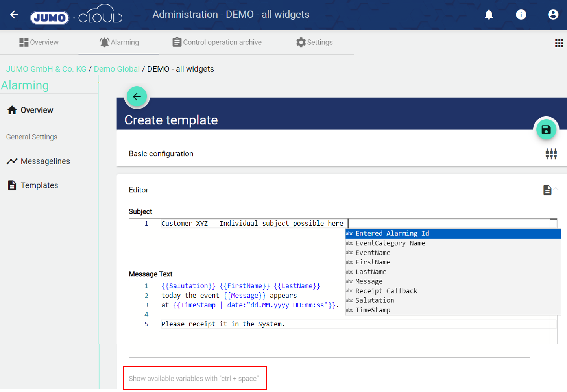Follow the Demo Global breadcrumb link
Screen dimensions: 567x392
coord(116,69)
